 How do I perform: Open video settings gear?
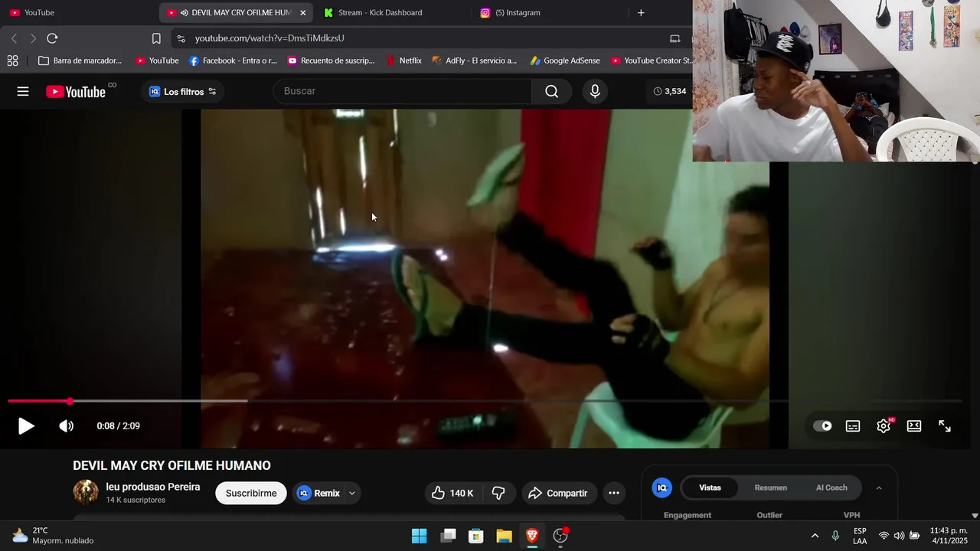tap(884, 426)
